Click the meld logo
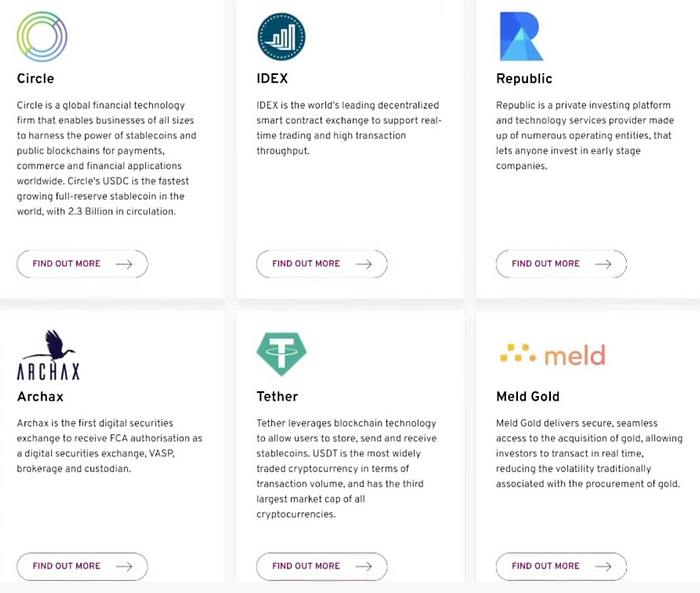 (x=553, y=355)
